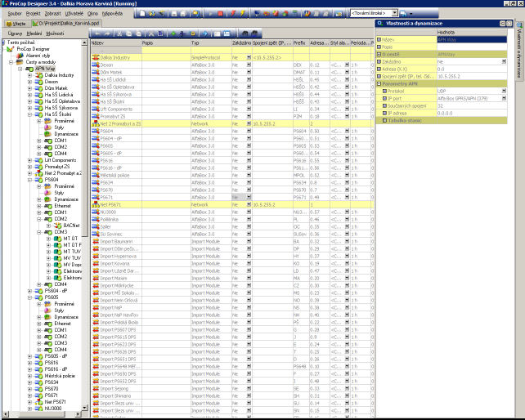The image size is (525, 420).
Task: Expand the NU3000 tree node
Action: [x=29, y=409]
